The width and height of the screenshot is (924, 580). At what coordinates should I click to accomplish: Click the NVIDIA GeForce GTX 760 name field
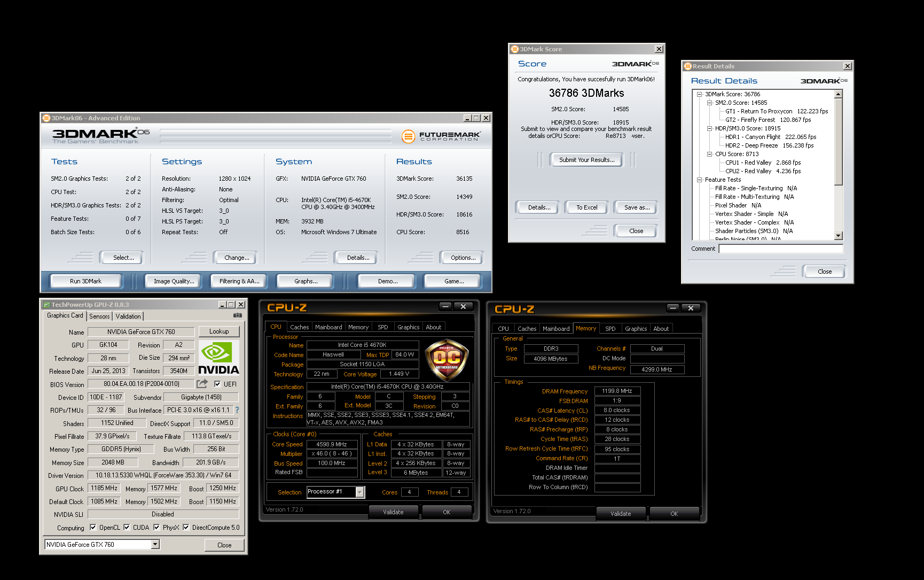tap(141, 331)
